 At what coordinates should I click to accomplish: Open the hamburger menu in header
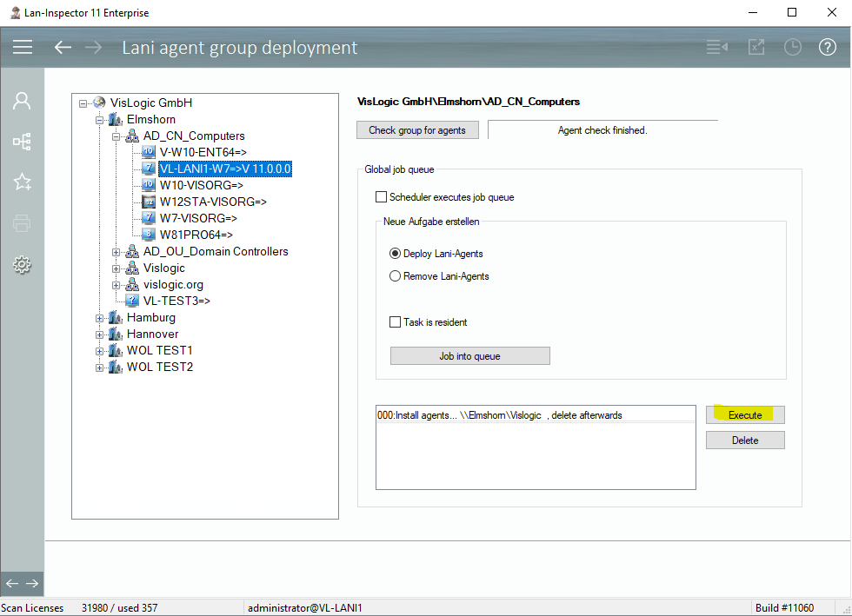pyautogui.click(x=23, y=47)
